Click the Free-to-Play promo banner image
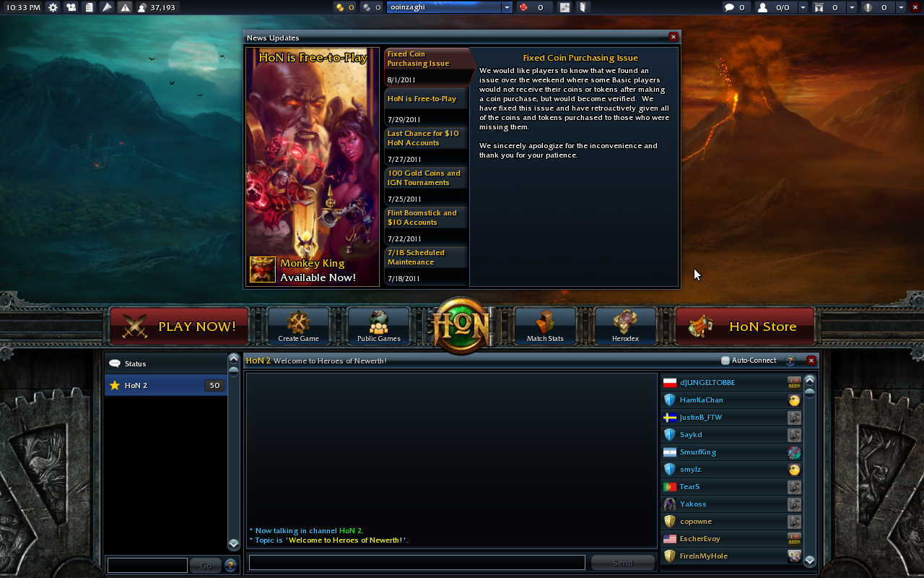This screenshot has width=924, height=578. (313, 167)
